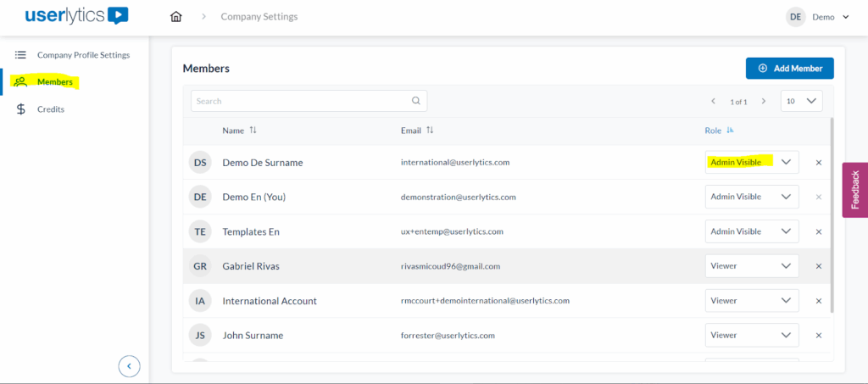Screen dimensions: 868x384
Task: Open Company Profile Settings
Action: (x=83, y=55)
